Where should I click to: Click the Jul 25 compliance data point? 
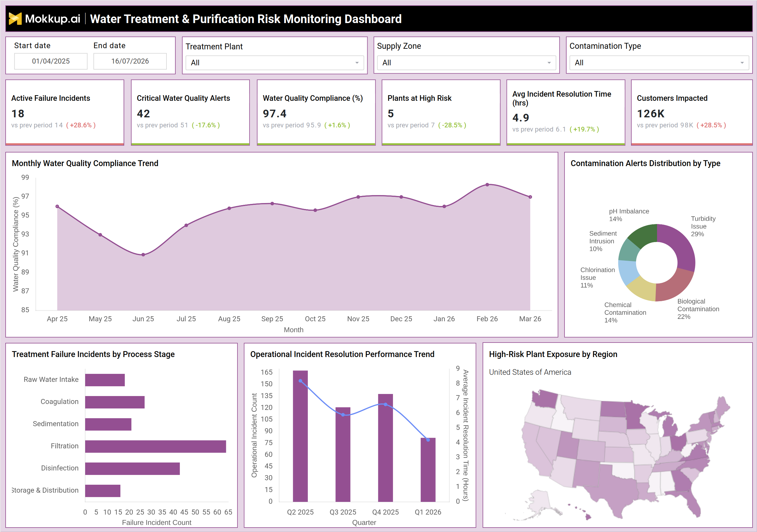(186, 226)
